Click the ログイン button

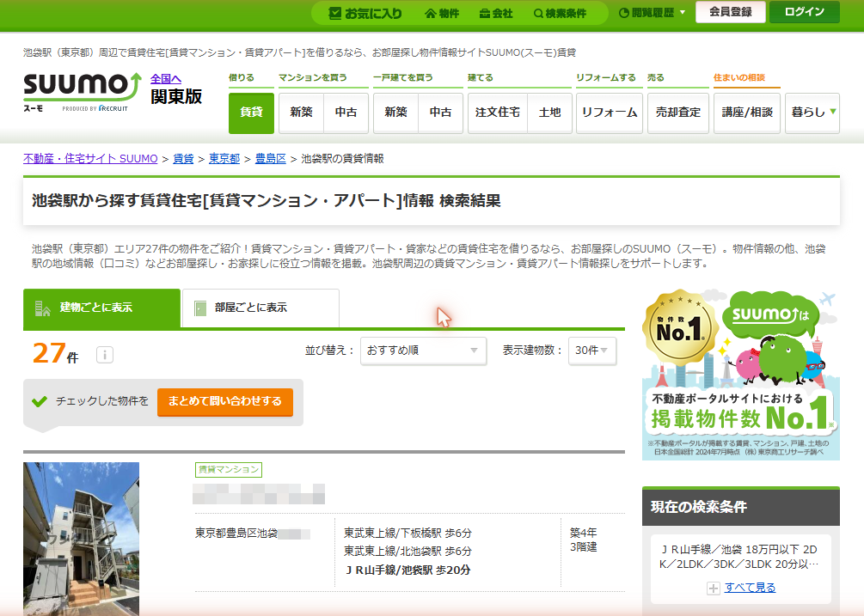805,11
